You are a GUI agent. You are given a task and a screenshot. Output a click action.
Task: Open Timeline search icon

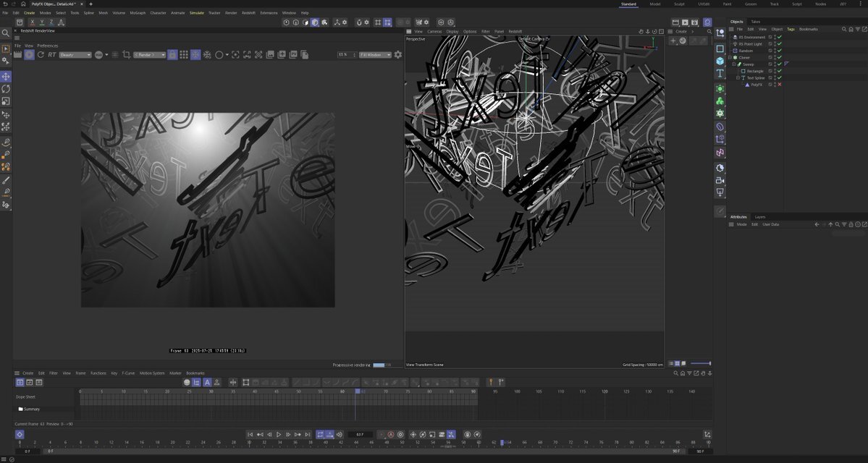[x=676, y=373]
